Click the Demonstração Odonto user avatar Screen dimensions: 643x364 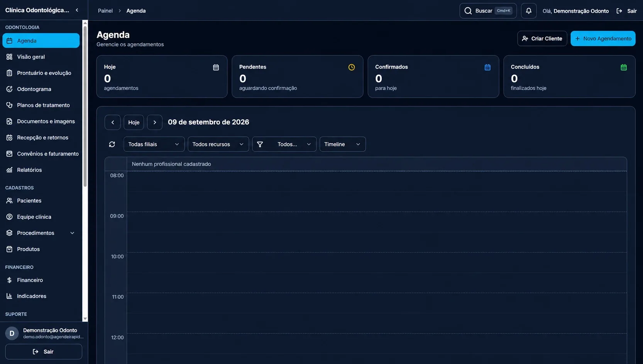[x=12, y=334]
